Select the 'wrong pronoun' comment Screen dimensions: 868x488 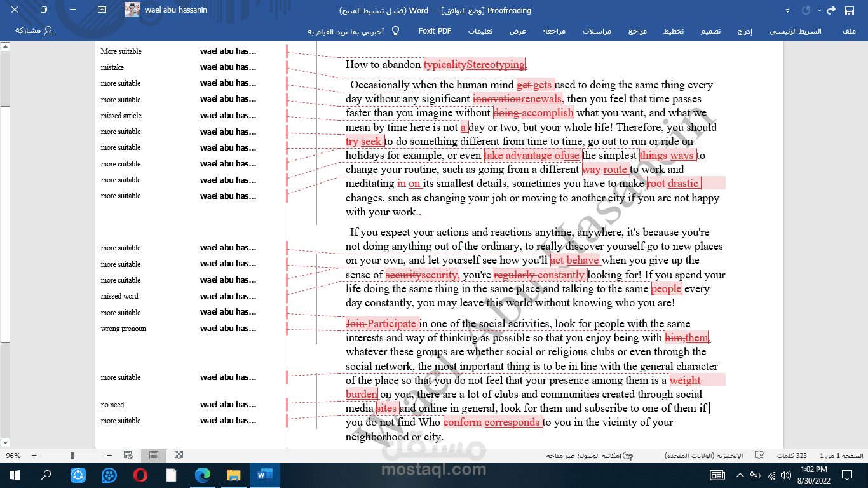click(x=123, y=329)
